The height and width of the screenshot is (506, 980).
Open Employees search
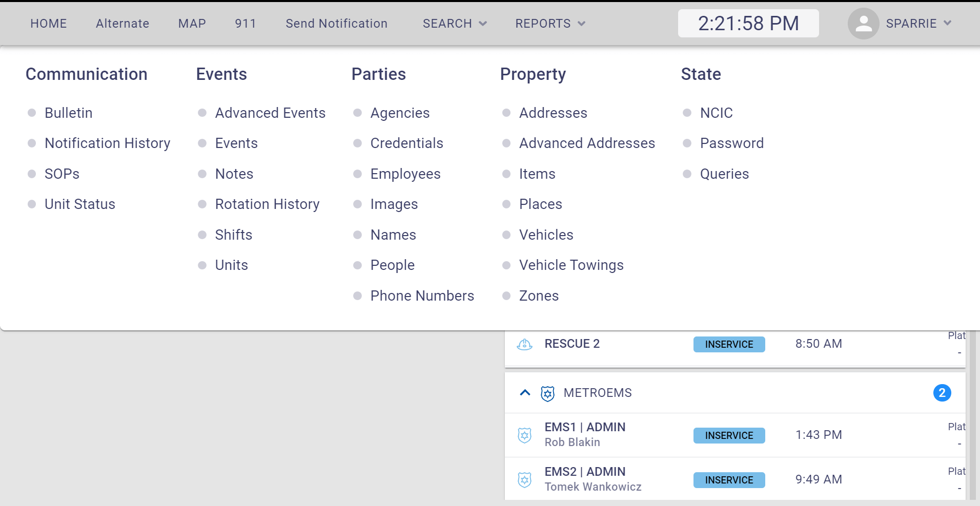[405, 174]
